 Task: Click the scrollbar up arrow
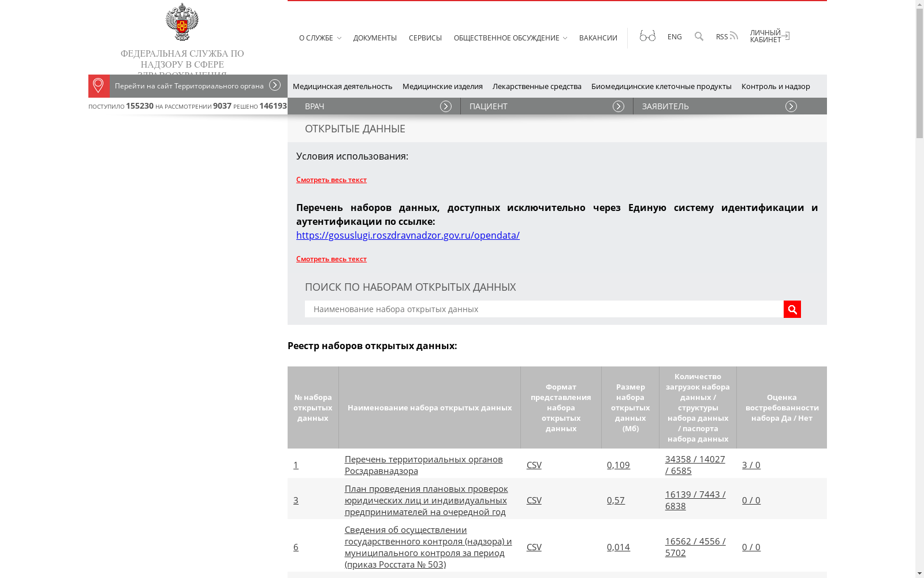point(919,5)
